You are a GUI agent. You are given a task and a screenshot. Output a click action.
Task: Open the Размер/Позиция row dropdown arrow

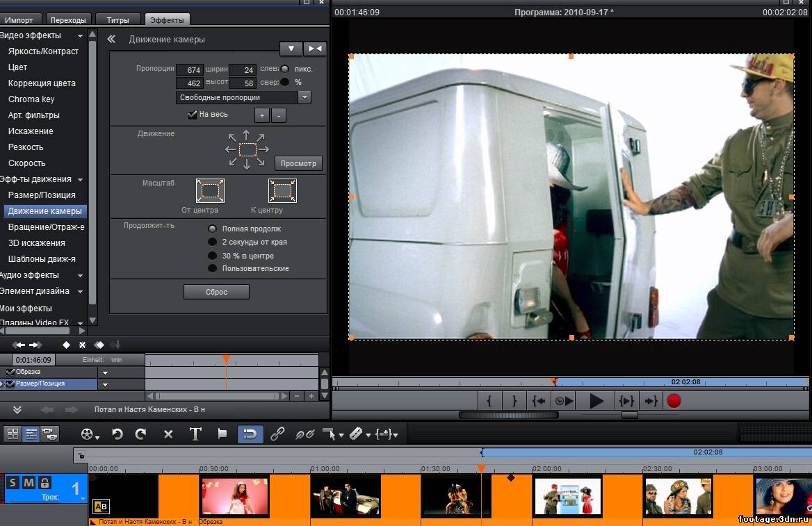point(105,385)
